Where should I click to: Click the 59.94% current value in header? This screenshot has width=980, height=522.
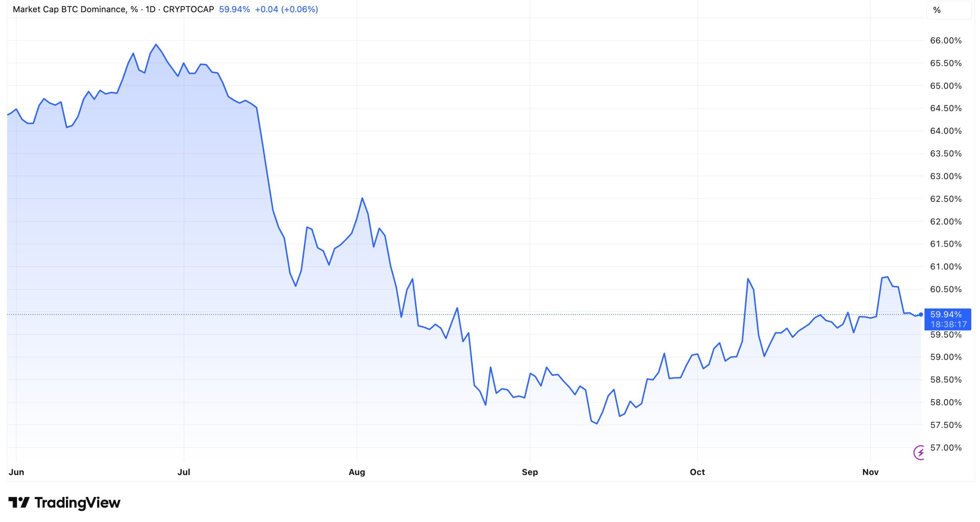pyautogui.click(x=234, y=9)
